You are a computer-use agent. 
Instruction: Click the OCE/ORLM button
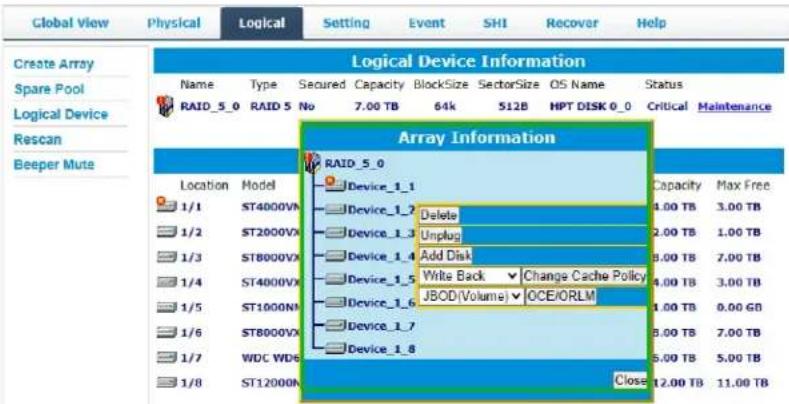[x=561, y=296]
